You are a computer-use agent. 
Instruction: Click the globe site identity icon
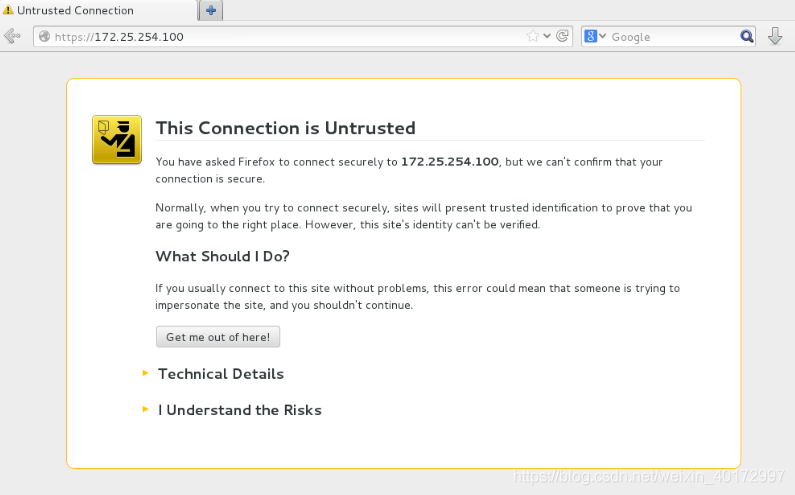pos(45,37)
